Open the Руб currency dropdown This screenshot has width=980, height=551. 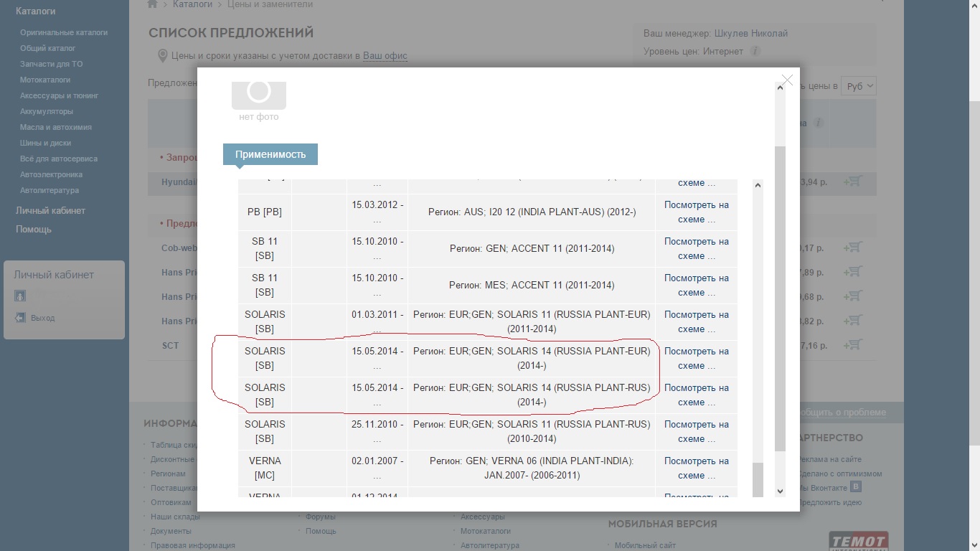click(x=859, y=86)
